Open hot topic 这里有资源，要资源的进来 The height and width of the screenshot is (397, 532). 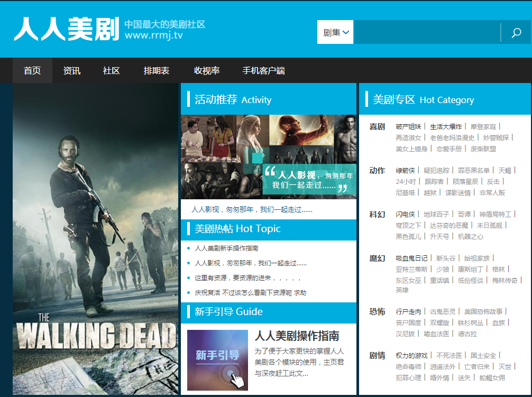click(x=247, y=278)
